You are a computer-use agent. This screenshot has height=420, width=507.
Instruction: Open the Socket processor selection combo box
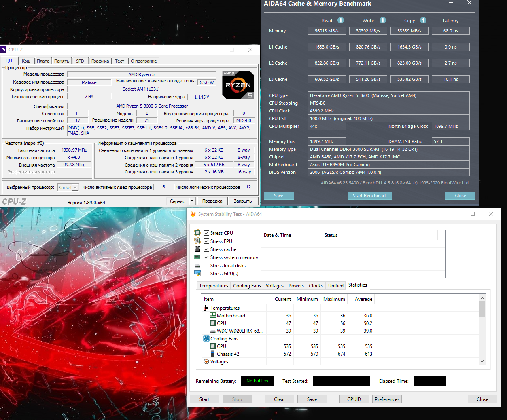coord(68,188)
